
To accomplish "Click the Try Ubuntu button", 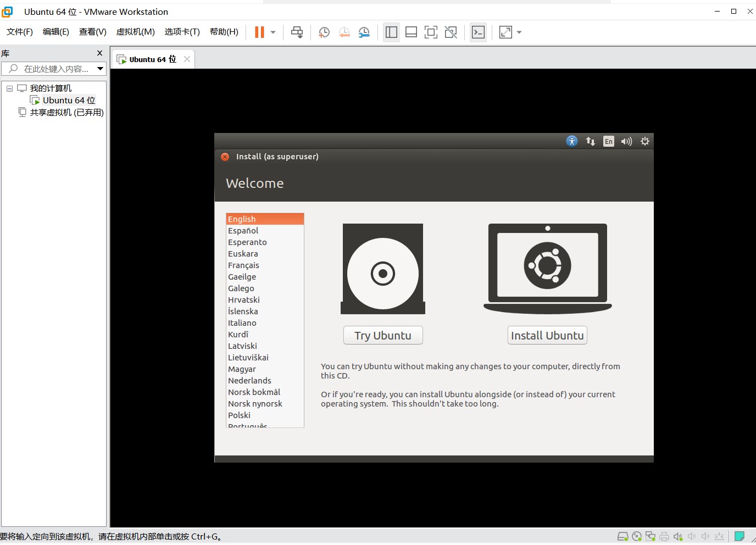I will pyautogui.click(x=383, y=335).
